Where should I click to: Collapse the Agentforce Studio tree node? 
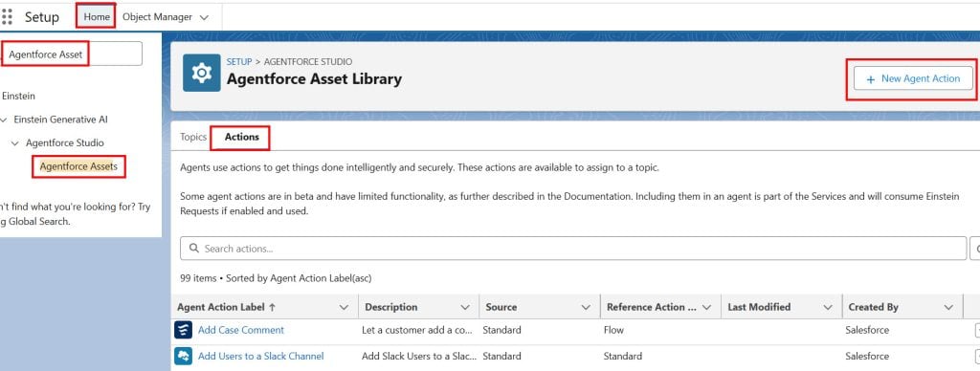15,143
